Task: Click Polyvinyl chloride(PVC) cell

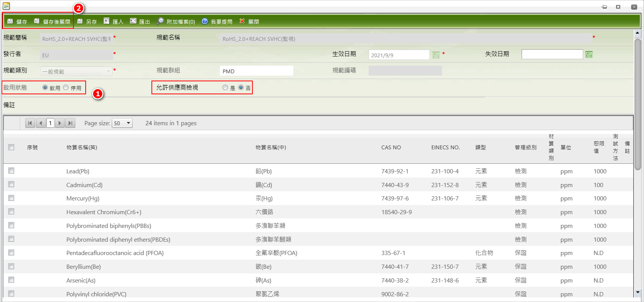Action: (96, 294)
